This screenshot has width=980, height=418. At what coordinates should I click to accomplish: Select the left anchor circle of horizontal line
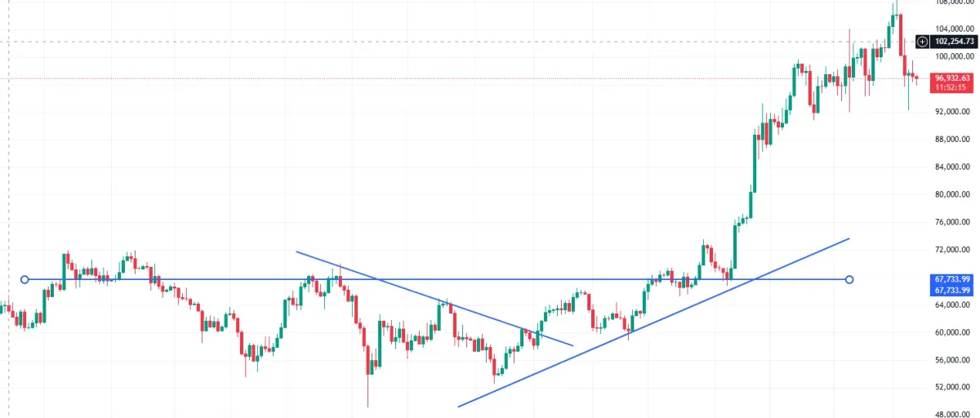(x=24, y=280)
